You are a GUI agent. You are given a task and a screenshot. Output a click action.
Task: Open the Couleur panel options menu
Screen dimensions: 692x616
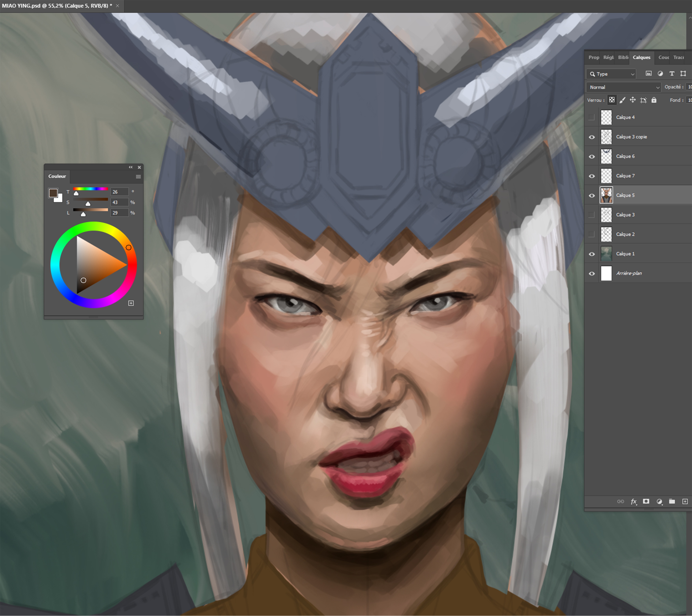point(138,176)
